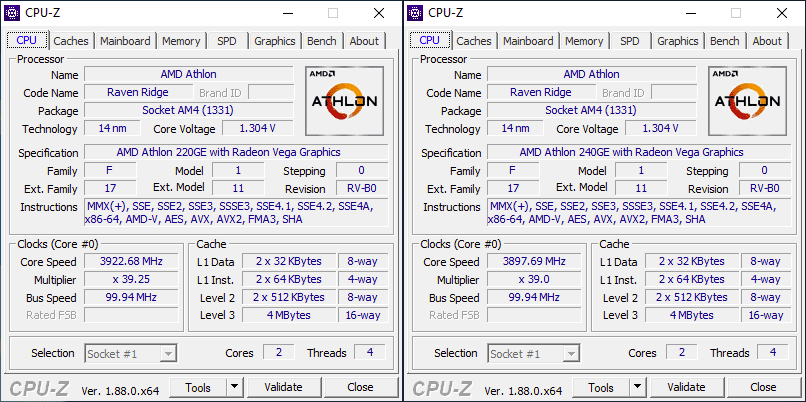The height and width of the screenshot is (402, 806).
Task: Click the CPU-Z title icon in the 220GE window
Action: [14, 13]
